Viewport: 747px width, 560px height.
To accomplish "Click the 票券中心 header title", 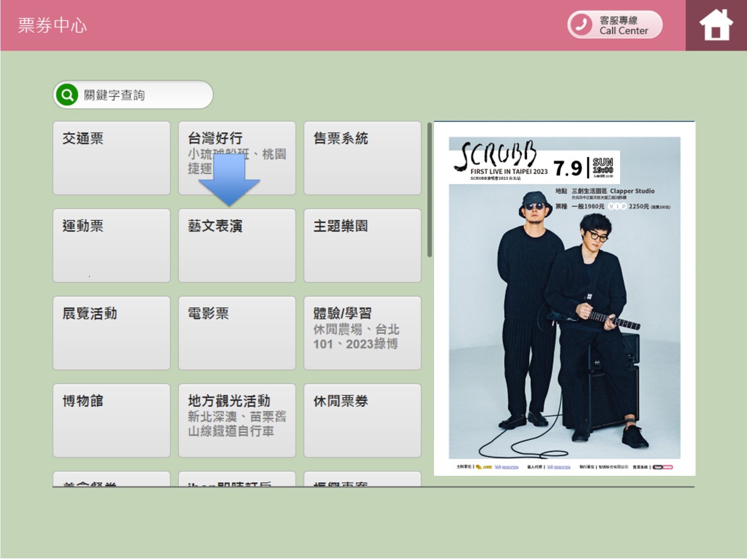I will pos(53,25).
